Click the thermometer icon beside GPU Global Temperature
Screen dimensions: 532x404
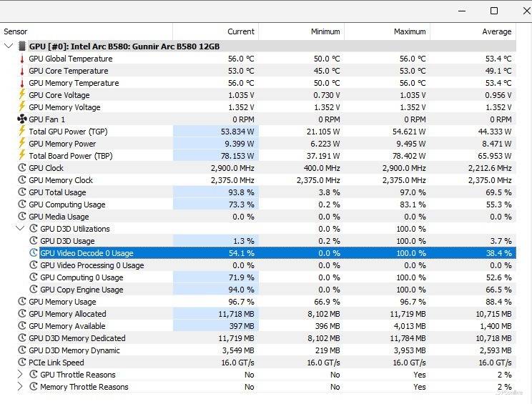[x=21, y=59]
